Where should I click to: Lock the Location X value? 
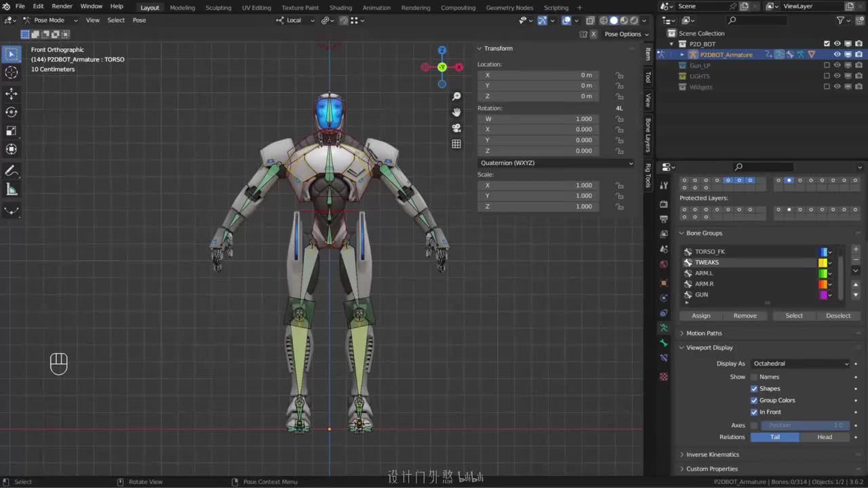pos(619,75)
